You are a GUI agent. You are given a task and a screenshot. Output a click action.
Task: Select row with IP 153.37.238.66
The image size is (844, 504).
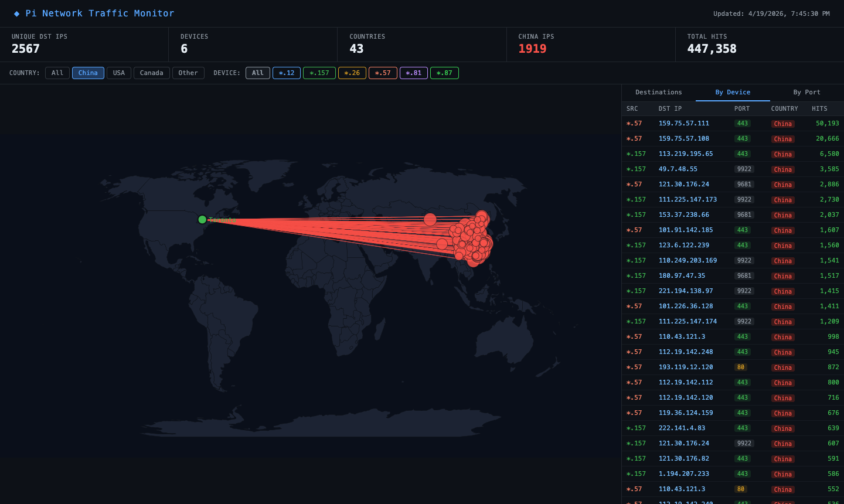(733, 215)
